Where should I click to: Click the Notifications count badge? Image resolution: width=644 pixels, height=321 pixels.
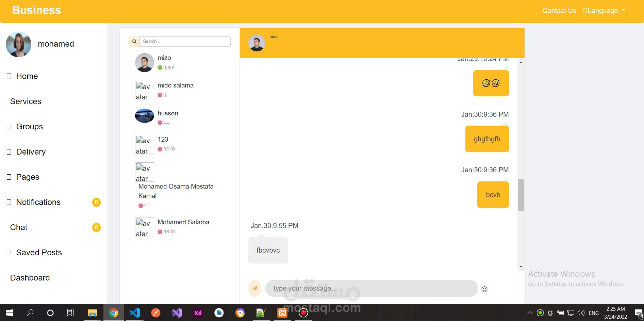click(96, 202)
